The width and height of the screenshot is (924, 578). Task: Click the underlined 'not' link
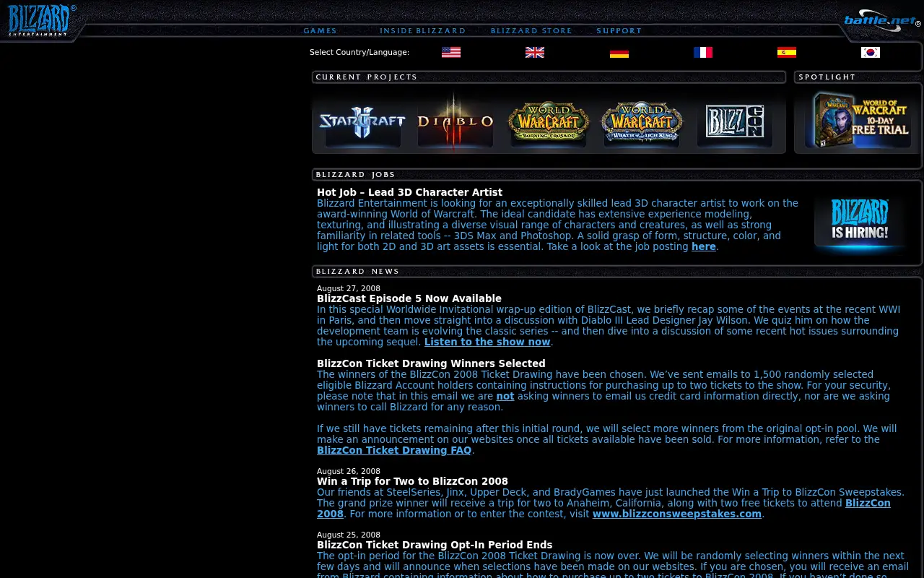tap(505, 396)
